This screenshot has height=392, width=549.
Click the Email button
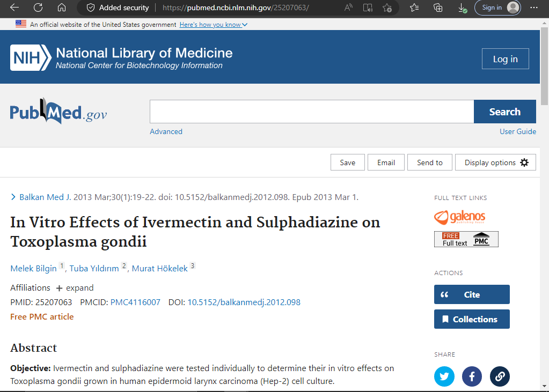pyautogui.click(x=386, y=162)
